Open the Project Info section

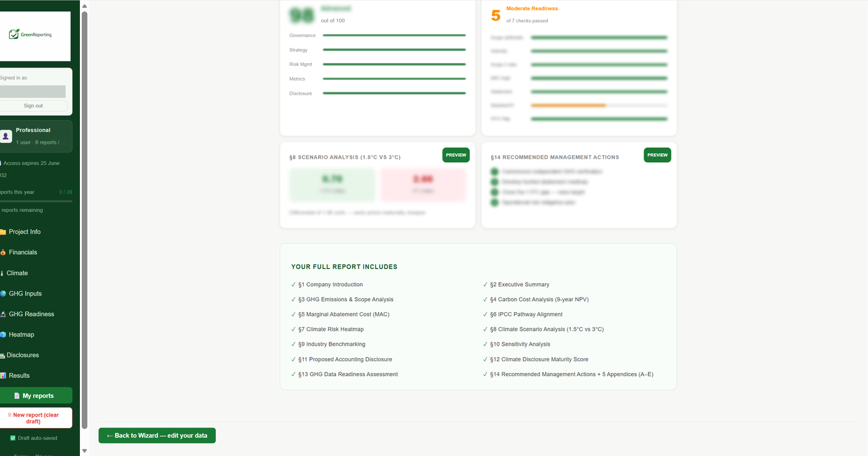click(24, 232)
